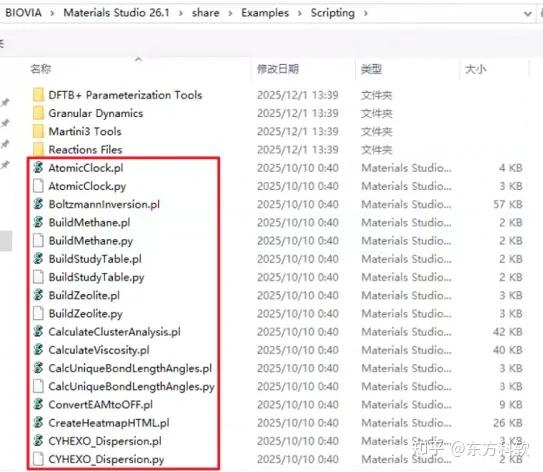This screenshot has height=472, width=543.
Task: Click the BuildMethane.py file icon
Action: (x=38, y=240)
